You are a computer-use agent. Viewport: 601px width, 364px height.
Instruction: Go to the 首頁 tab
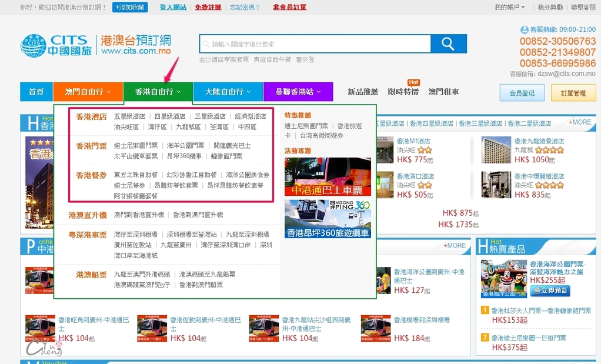[36, 92]
